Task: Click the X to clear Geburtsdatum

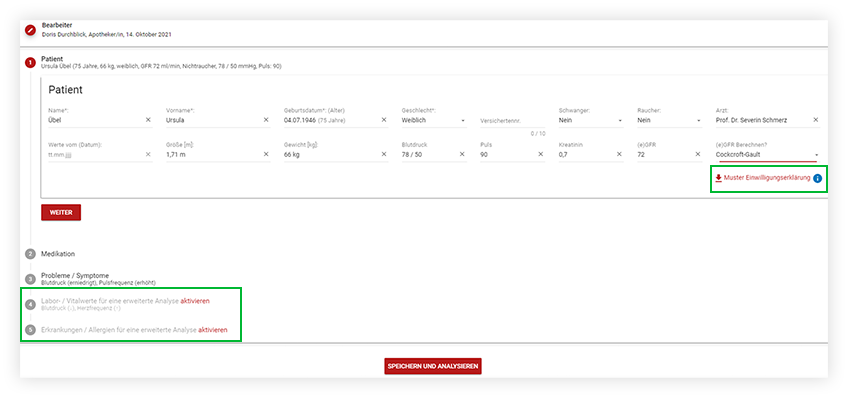Action: [x=384, y=120]
